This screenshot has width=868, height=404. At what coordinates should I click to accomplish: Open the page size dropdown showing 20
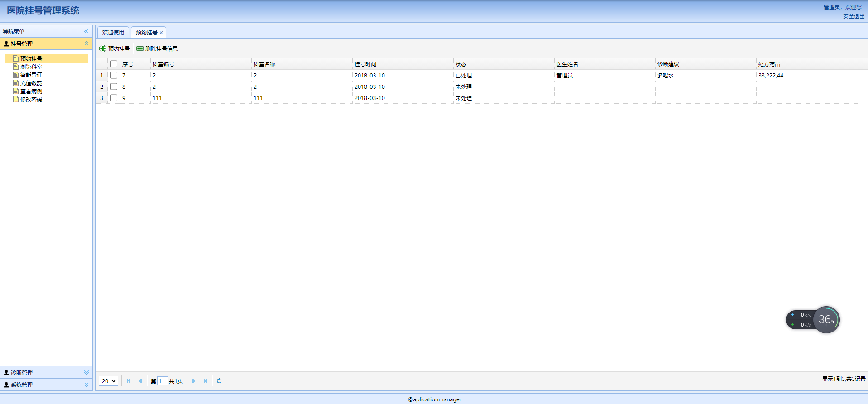(x=108, y=381)
